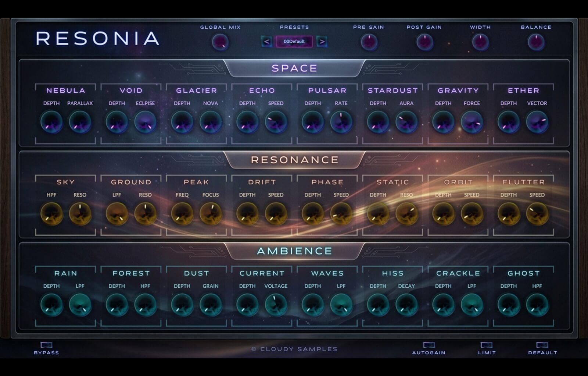
Task: Click the Glacier Nova knob
Action: pyautogui.click(x=211, y=122)
